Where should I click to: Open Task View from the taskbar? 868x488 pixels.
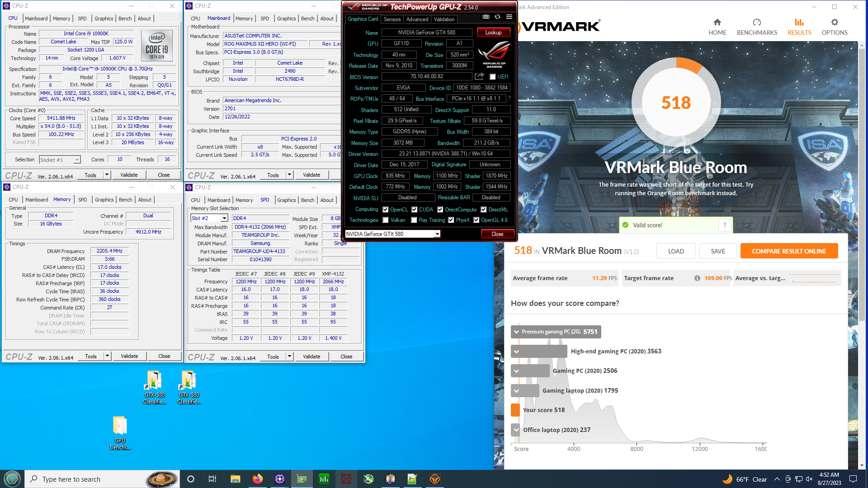[212, 479]
